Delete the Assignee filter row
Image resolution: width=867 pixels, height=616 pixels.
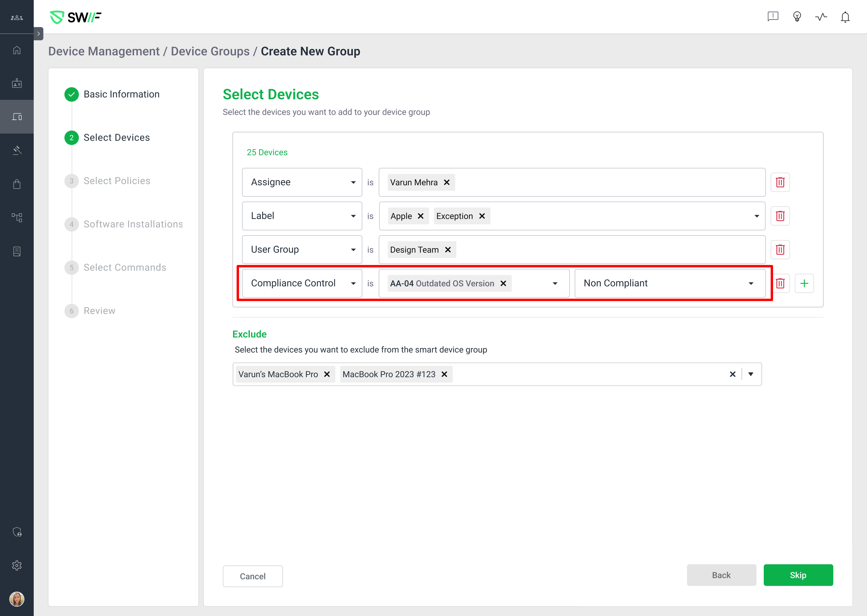point(780,183)
